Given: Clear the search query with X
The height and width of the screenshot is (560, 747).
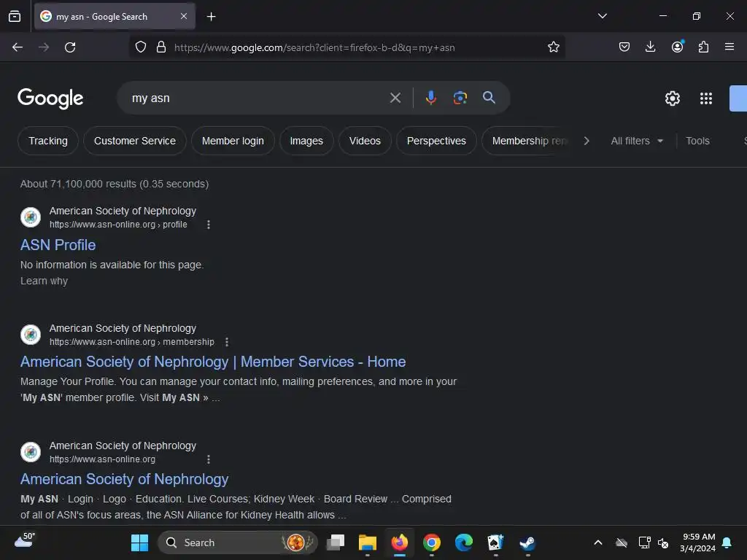Looking at the screenshot, I should [x=395, y=98].
